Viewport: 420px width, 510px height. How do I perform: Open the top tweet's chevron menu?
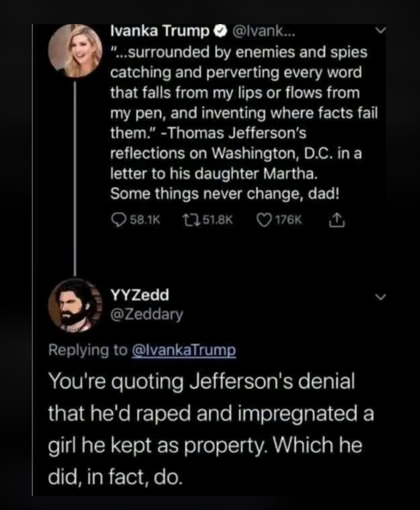(x=381, y=31)
